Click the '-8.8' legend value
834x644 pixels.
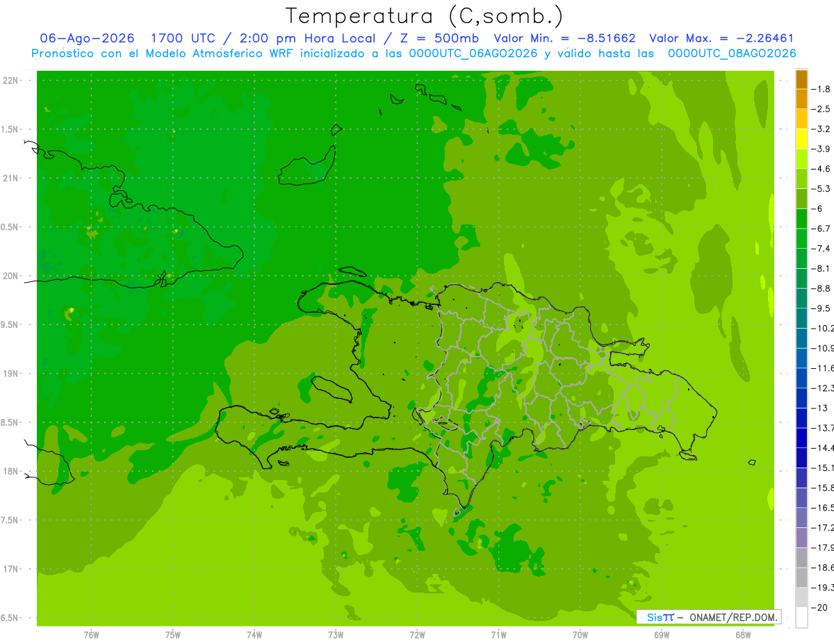(x=821, y=288)
